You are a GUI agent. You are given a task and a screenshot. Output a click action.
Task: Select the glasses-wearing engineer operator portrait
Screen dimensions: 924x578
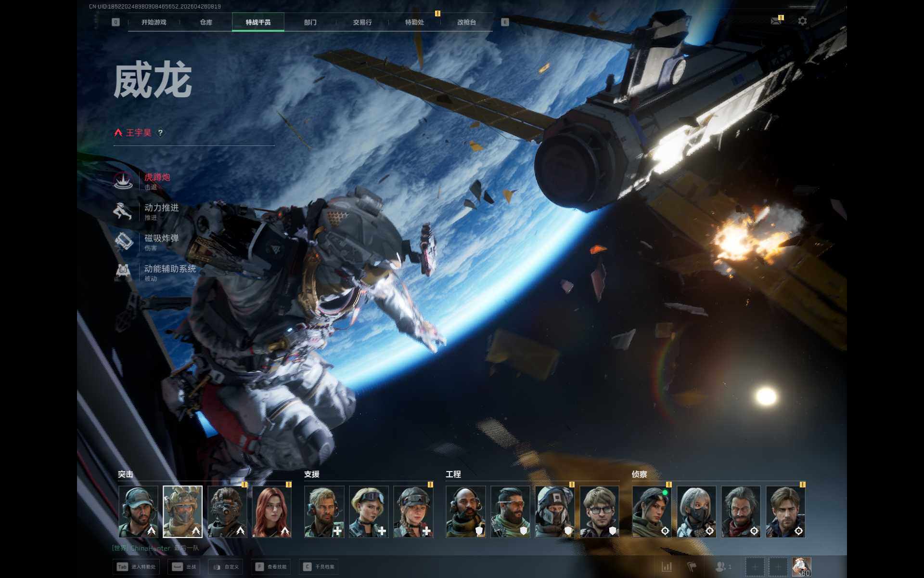click(599, 512)
